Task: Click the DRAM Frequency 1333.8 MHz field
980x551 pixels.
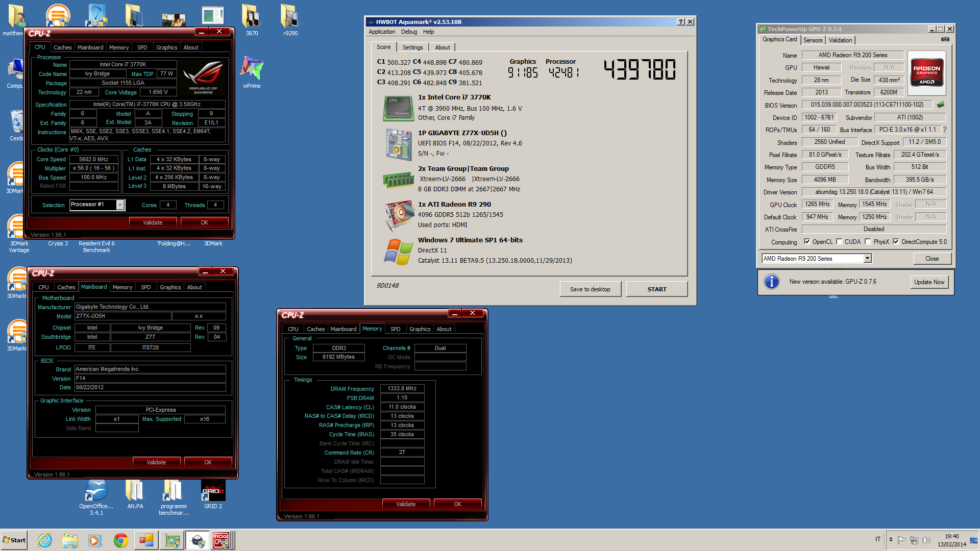Action: (x=402, y=389)
